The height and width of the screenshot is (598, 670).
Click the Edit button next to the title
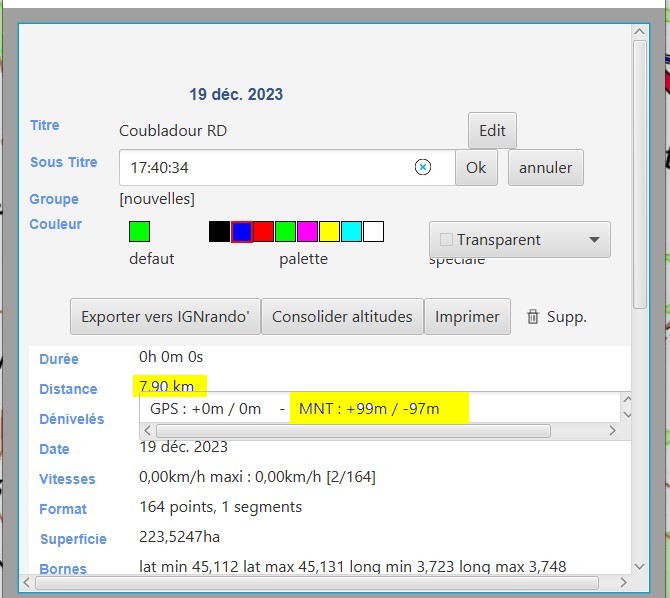[492, 131]
